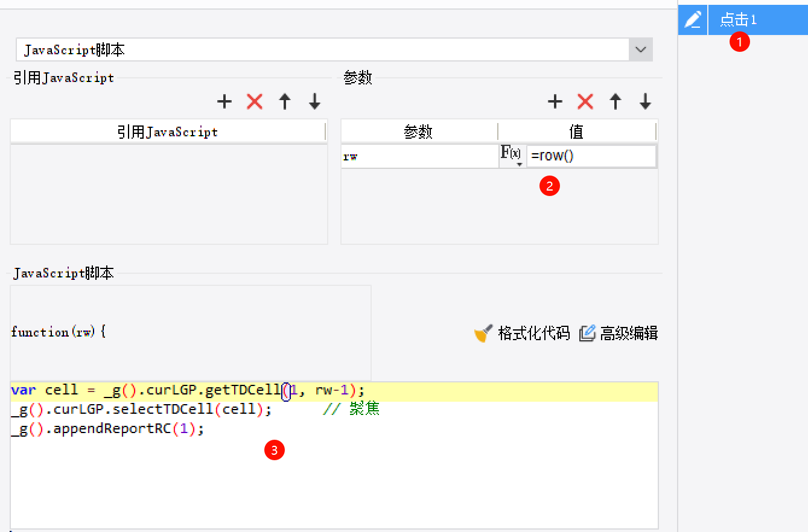Move parameter up with arrow icon
This screenshot has width=808, height=532.
click(616, 101)
